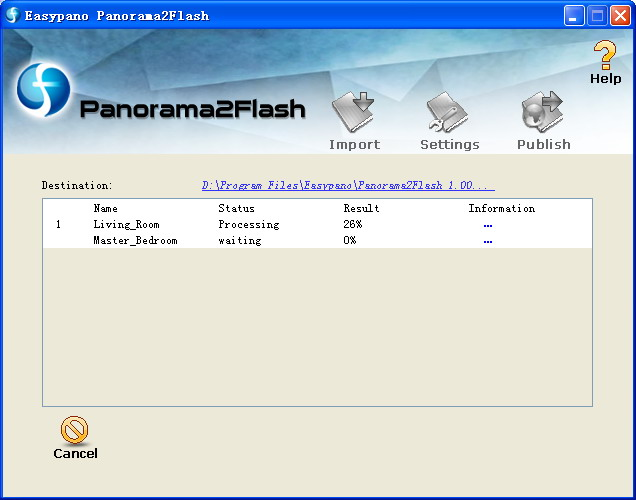Click row number 1 in list

tap(58, 224)
